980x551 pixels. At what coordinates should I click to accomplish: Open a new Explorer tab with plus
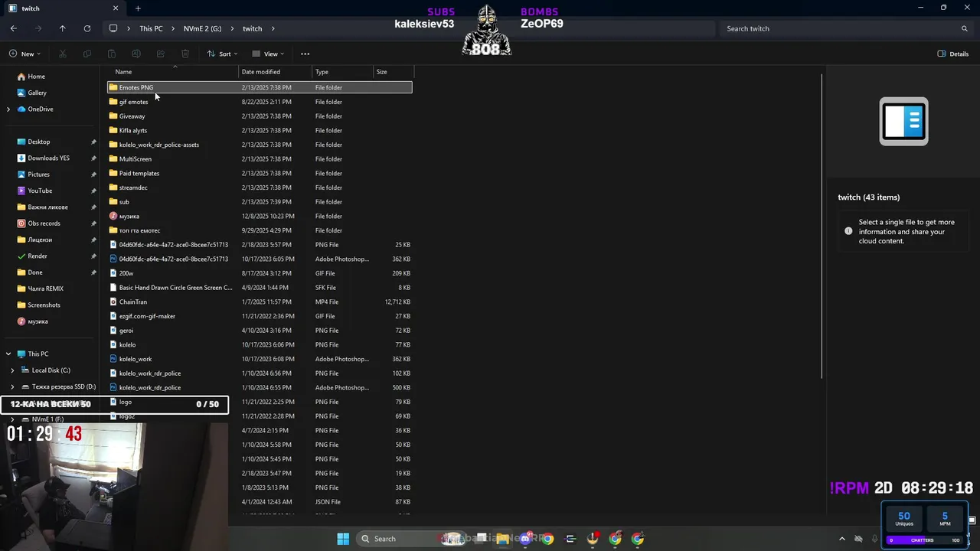click(x=138, y=8)
